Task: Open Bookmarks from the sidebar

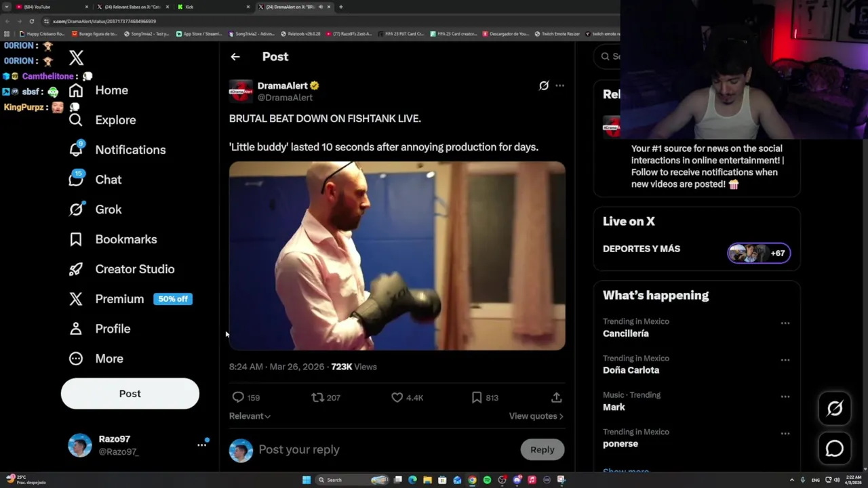Action: click(x=113, y=239)
